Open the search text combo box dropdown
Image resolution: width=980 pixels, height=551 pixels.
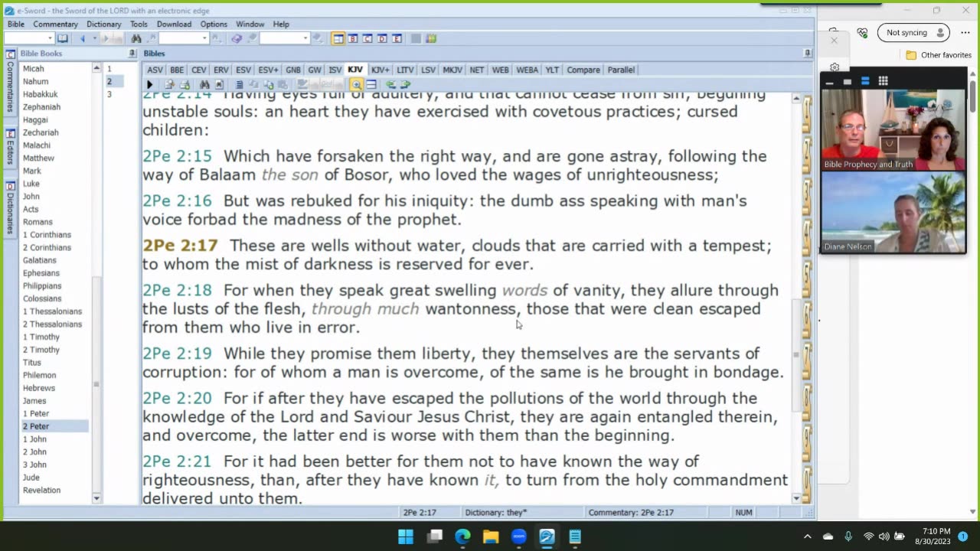204,38
